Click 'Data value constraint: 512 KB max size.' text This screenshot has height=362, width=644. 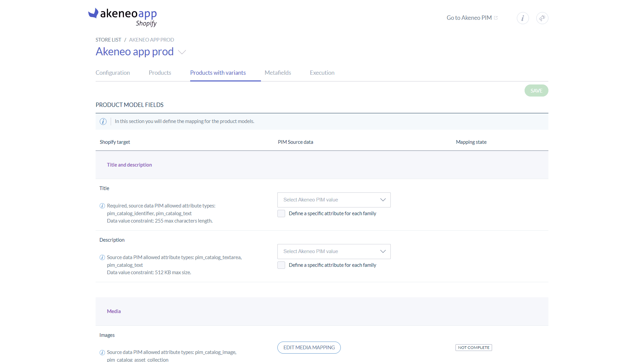(x=149, y=273)
